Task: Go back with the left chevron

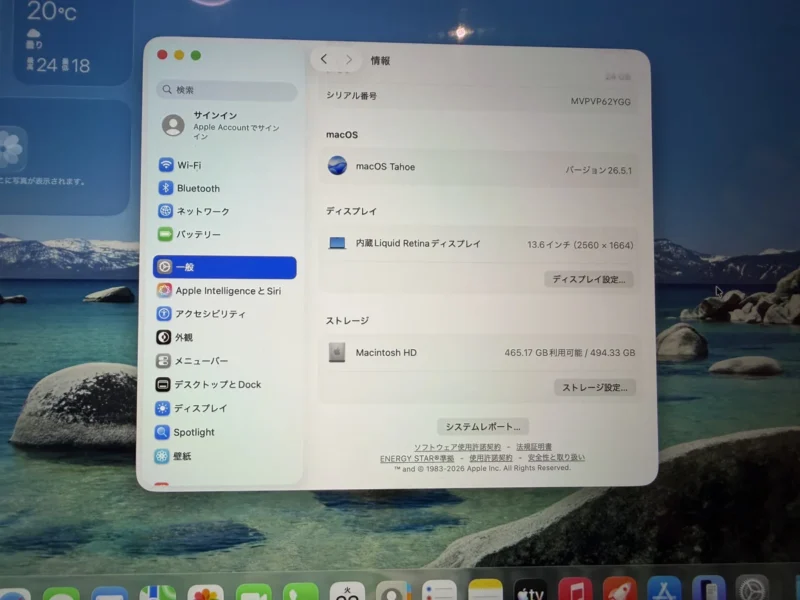Action: [x=324, y=59]
